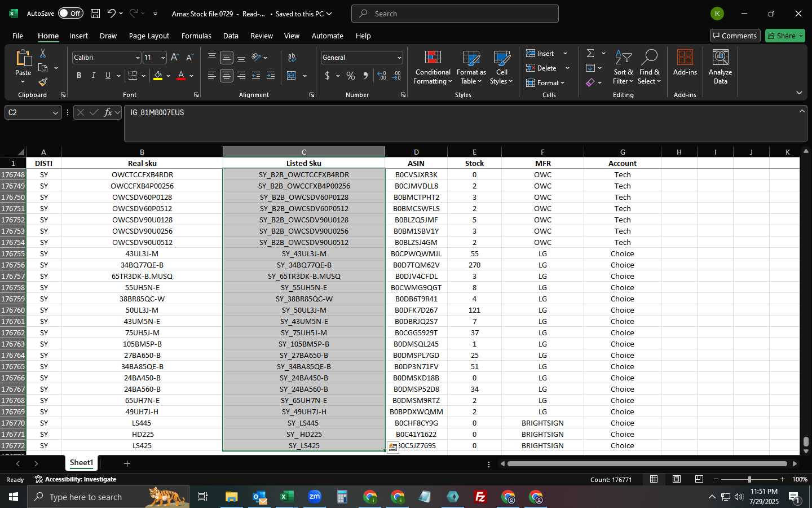
Task: Increase font size with the large A icon
Action: tap(175, 58)
